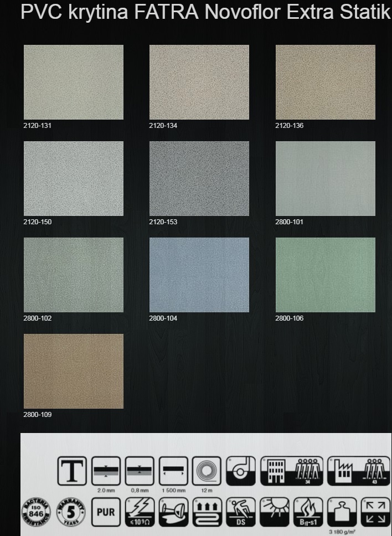The image size is (392, 536).
Task: Click the industrial class 43 factory icon
Action: click(359, 471)
